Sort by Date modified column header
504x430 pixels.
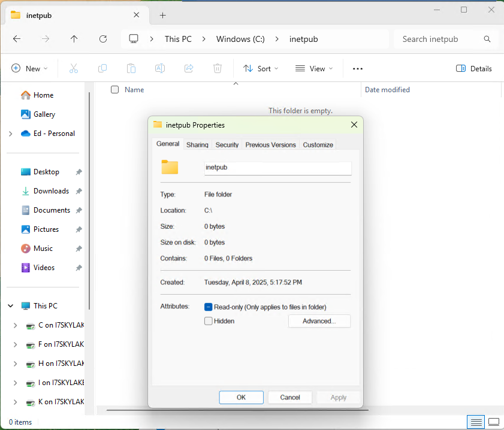tap(387, 90)
